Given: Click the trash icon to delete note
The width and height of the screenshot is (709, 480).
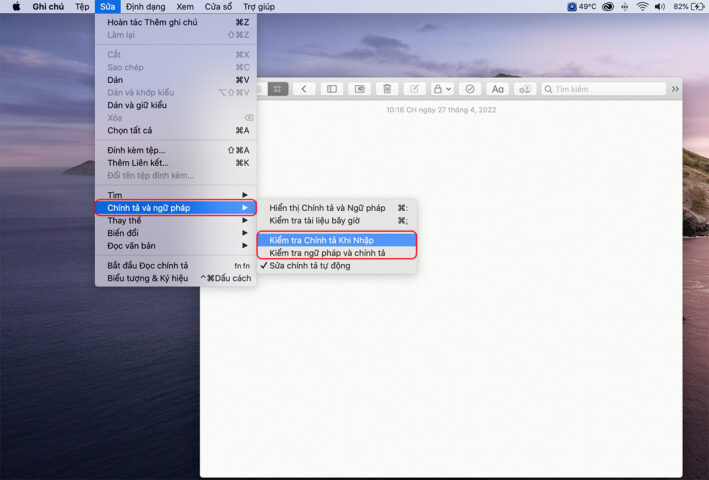Looking at the screenshot, I should point(387,89).
